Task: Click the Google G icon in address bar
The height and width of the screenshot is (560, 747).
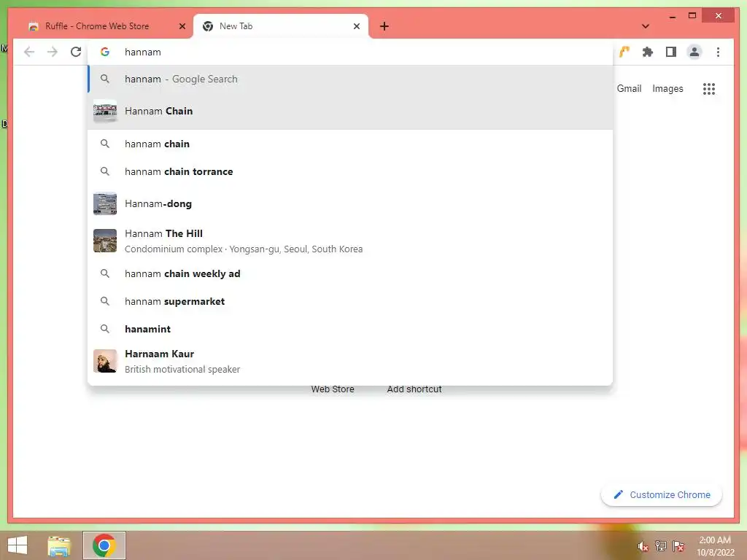Action: 105,52
